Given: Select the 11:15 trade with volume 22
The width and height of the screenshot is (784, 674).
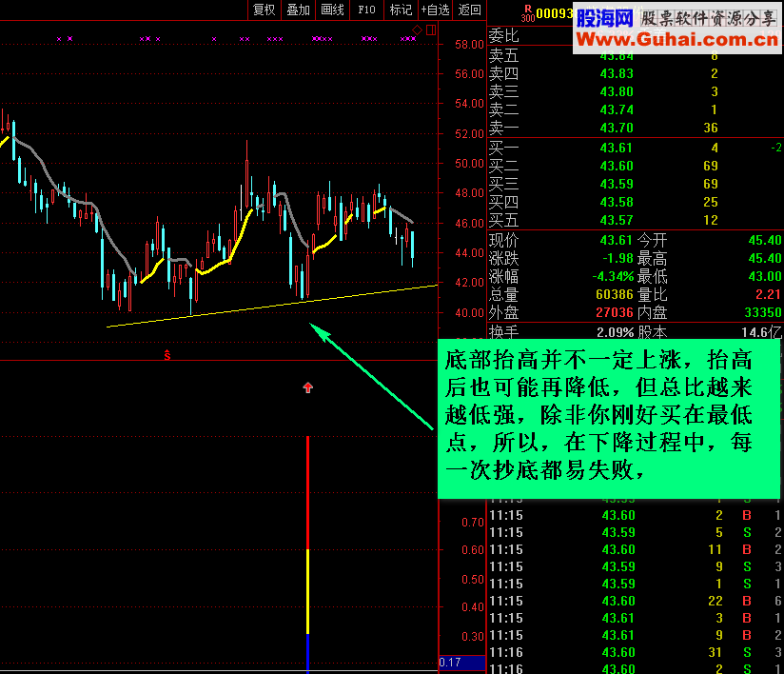Looking at the screenshot, I should (635, 601).
